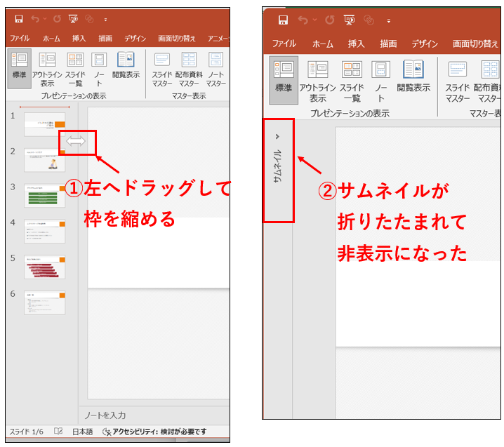This screenshot has width=504, height=447.
Task: Open Undo history dropdown in left window
Action: coord(45,19)
